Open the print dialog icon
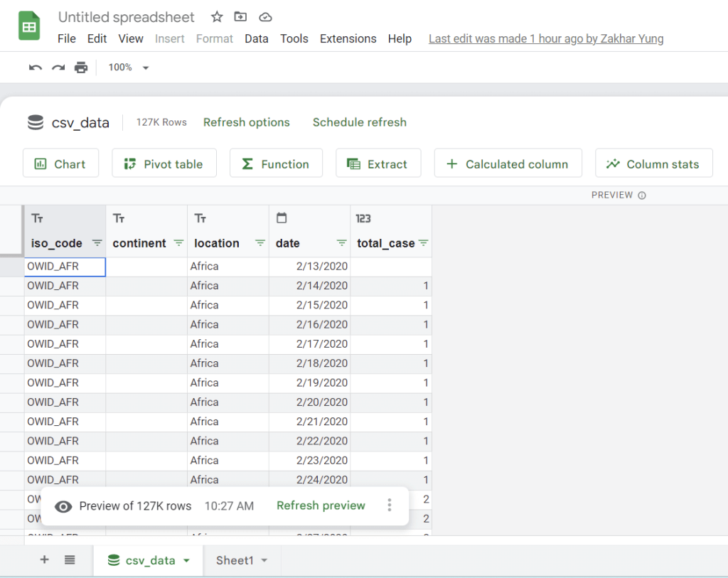 (x=80, y=67)
